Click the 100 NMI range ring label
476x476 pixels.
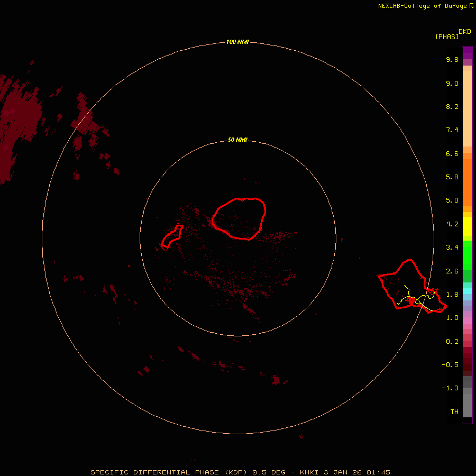237,42
